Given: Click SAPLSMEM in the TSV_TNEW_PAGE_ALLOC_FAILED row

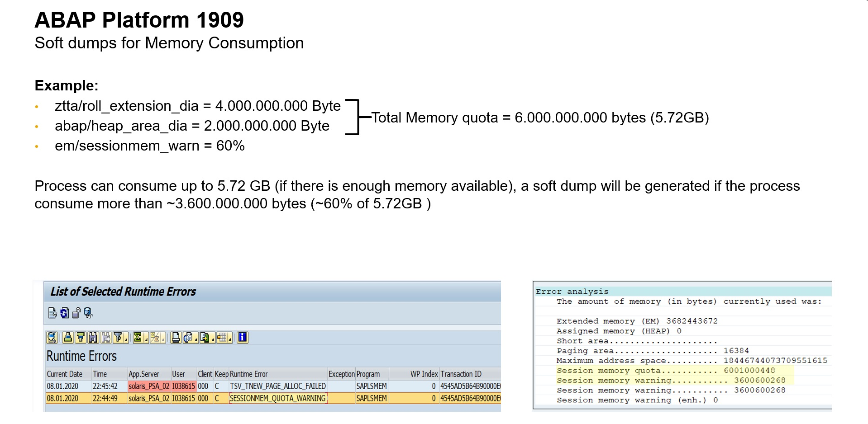Looking at the screenshot, I should click(x=372, y=386).
